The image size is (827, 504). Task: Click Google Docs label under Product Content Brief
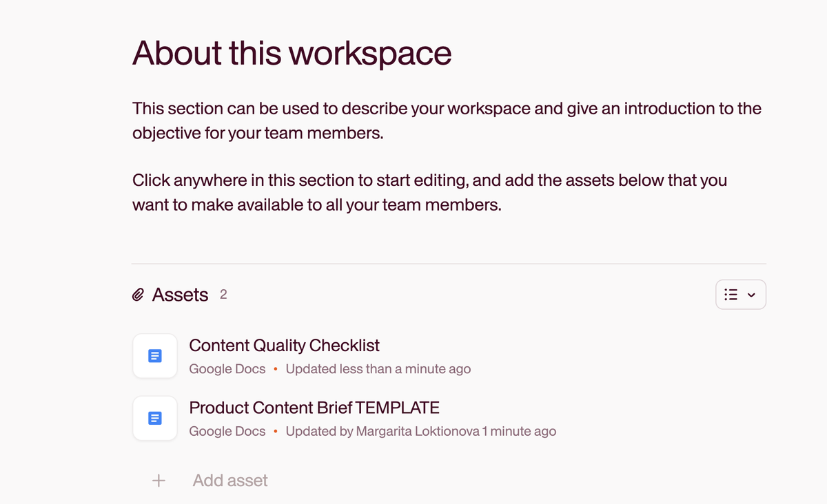pos(227,432)
